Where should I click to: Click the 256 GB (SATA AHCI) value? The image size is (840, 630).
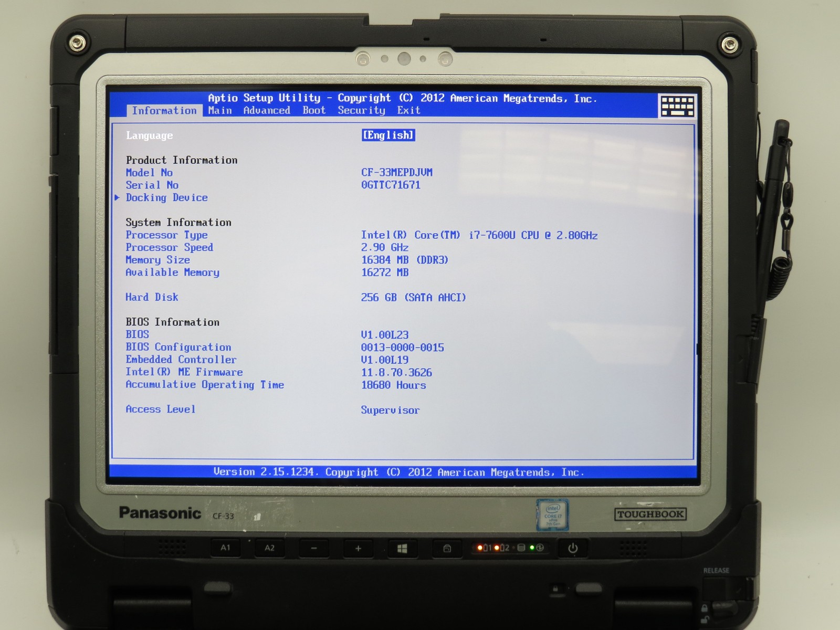click(413, 298)
